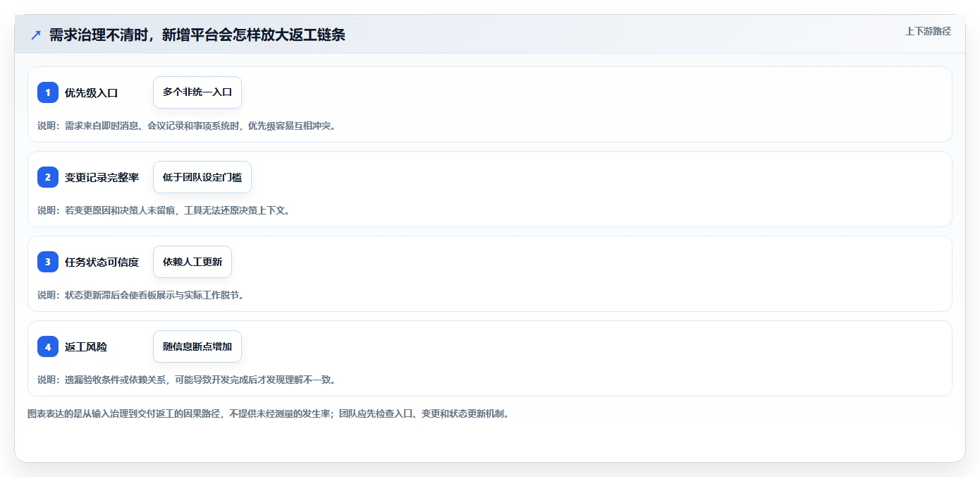This screenshot has height=477, width=980.
Task: Click step number badge 2
Action: (48, 177)
